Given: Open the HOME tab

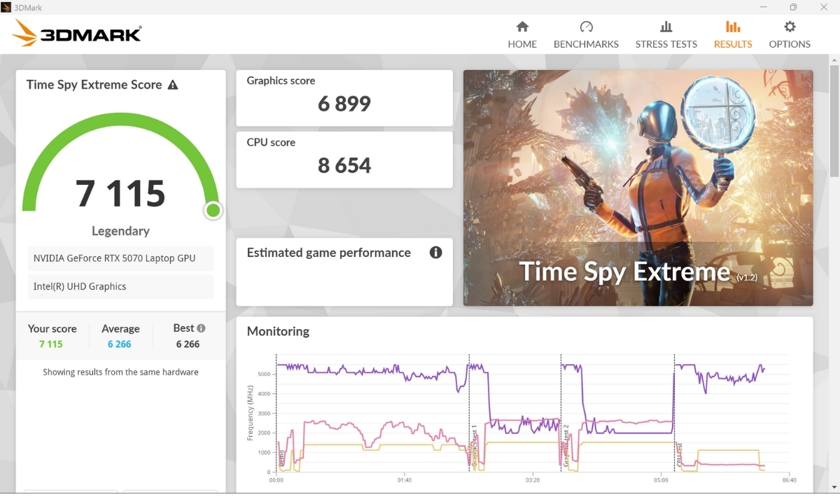Looking at the screenshot, I should click(x=522, y=34).
